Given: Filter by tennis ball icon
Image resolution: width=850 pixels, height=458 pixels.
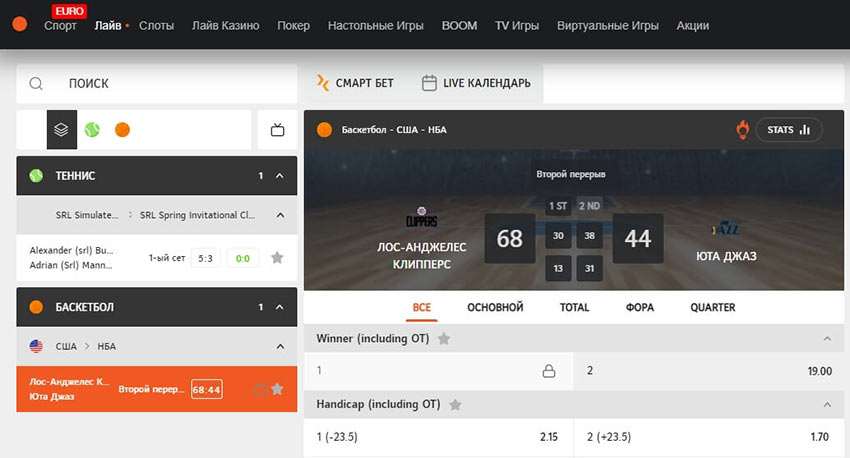Looking at the screenshot, I should (x=92, y=130).
